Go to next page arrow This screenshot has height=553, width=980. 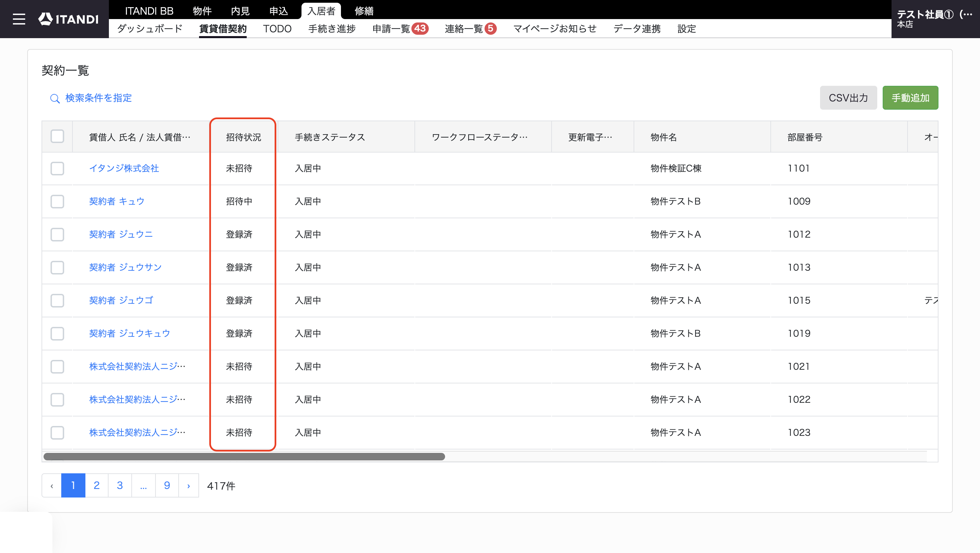[189, 486]
